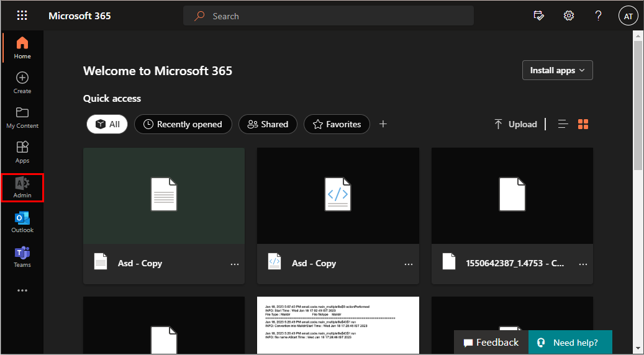This screenshot has width=644, height=355.
Task: Click the Upload button
Action: 515,124
